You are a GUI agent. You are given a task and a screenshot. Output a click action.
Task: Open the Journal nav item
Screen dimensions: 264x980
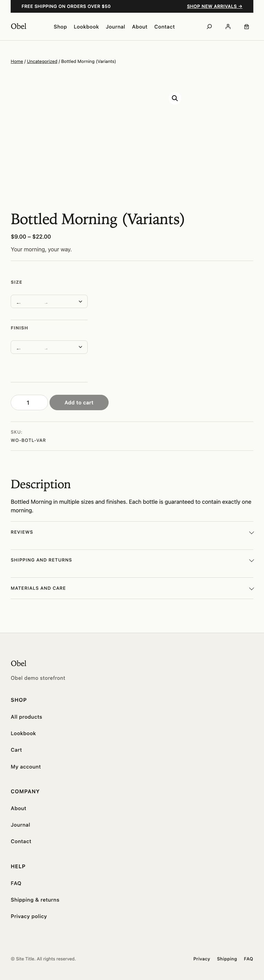coord(115,26)
